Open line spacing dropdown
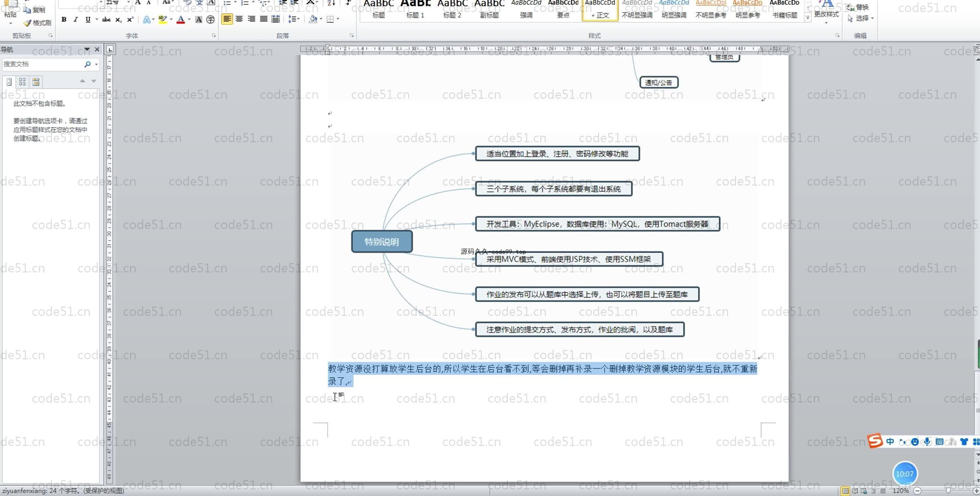980x496 pixels. [x=294, y=19]
